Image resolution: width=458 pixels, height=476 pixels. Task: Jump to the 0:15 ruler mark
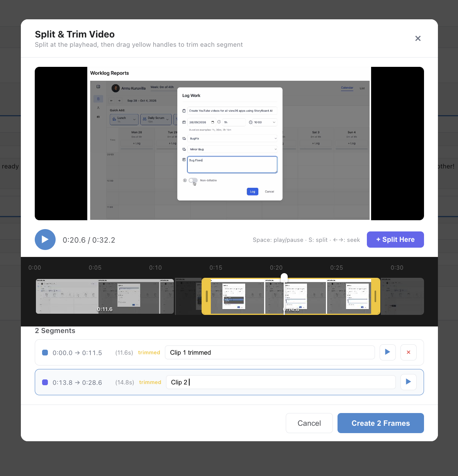[x=216, y=267]
